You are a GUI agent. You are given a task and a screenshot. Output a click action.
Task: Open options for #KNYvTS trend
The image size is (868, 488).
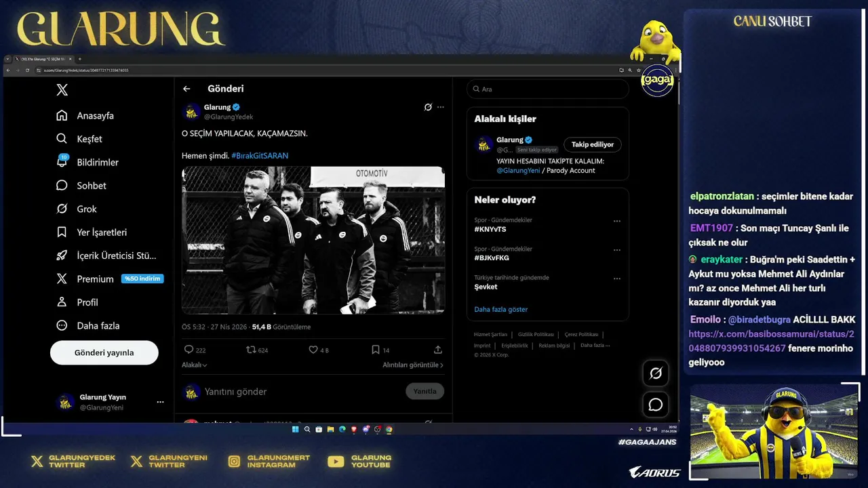[x=617, y=221]
